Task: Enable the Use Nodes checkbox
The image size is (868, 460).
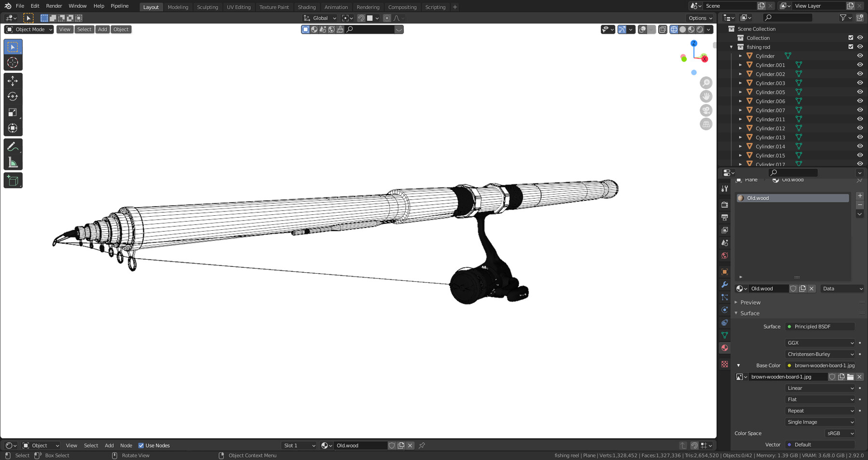Action: click(x=142, y=446)
